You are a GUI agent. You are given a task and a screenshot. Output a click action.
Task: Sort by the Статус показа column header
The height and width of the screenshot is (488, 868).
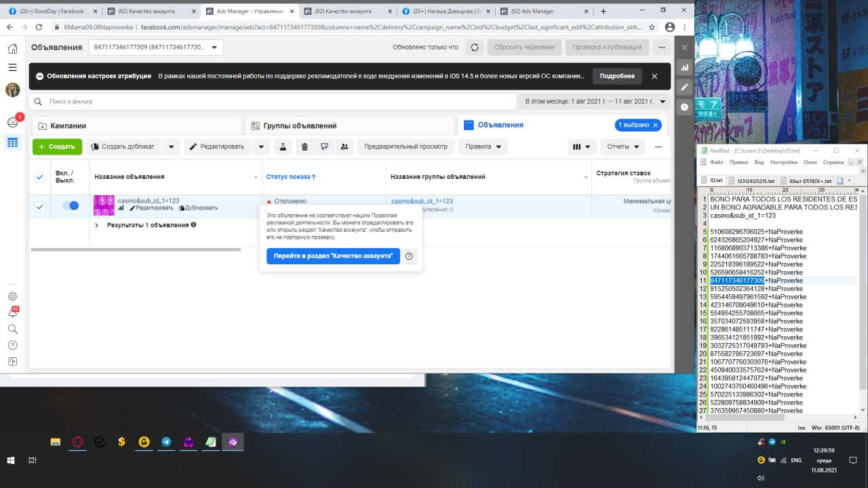click(x=291, y=177)
